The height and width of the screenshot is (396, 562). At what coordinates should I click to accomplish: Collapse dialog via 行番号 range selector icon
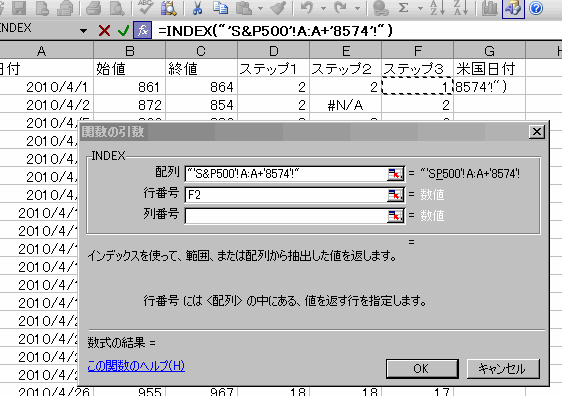tap(396, 195)
